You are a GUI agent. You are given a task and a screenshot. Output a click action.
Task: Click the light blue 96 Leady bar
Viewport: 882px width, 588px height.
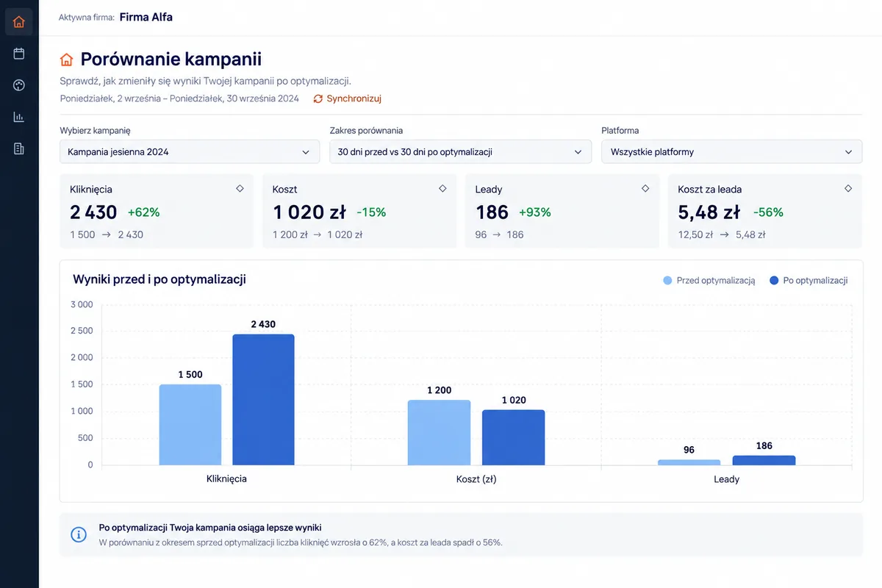[x=689, y=462]
